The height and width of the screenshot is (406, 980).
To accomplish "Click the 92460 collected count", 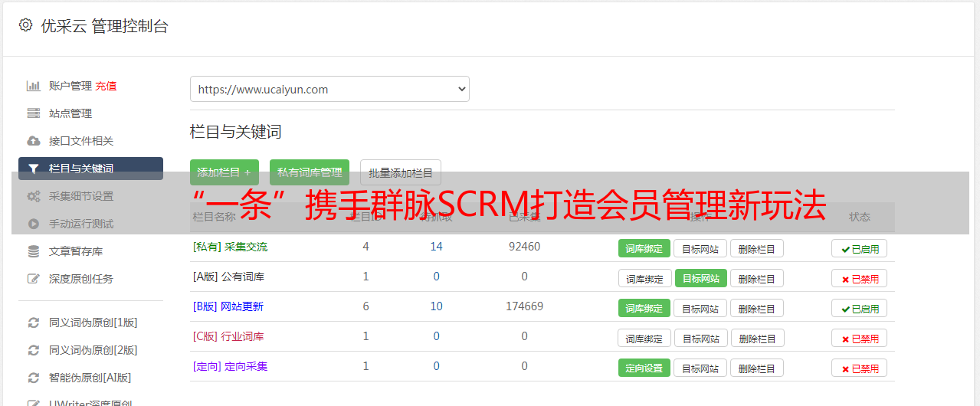I will point(524,247).
